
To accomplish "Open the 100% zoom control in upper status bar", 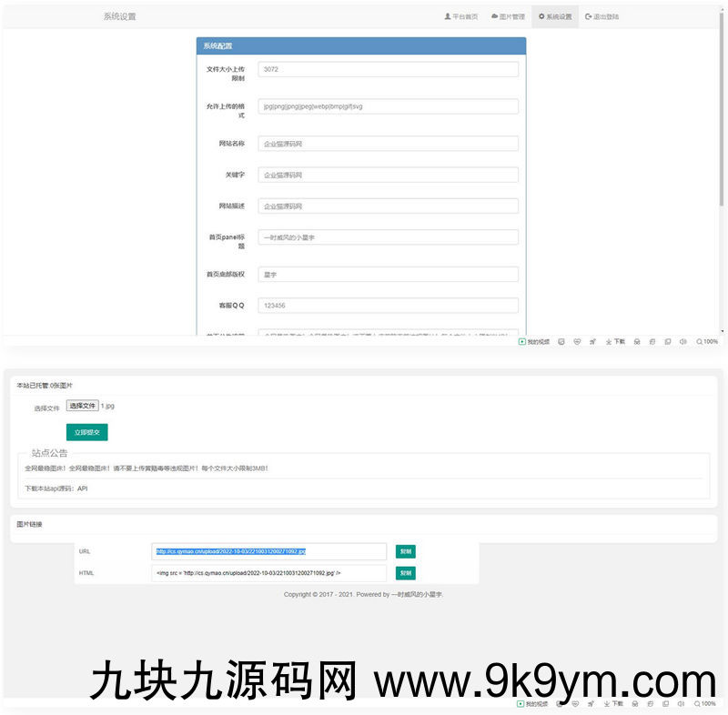I will coord(707,341).
